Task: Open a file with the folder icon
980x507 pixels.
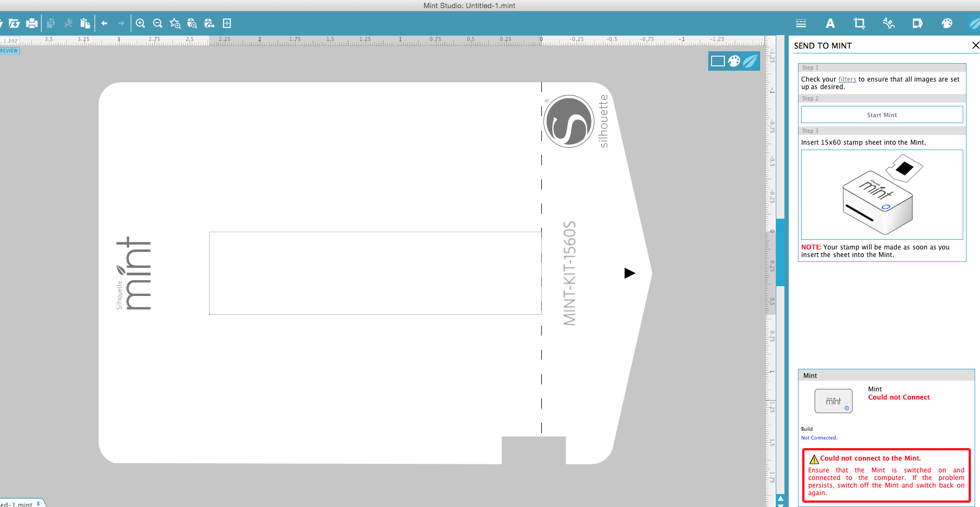Action: [15, 23]
